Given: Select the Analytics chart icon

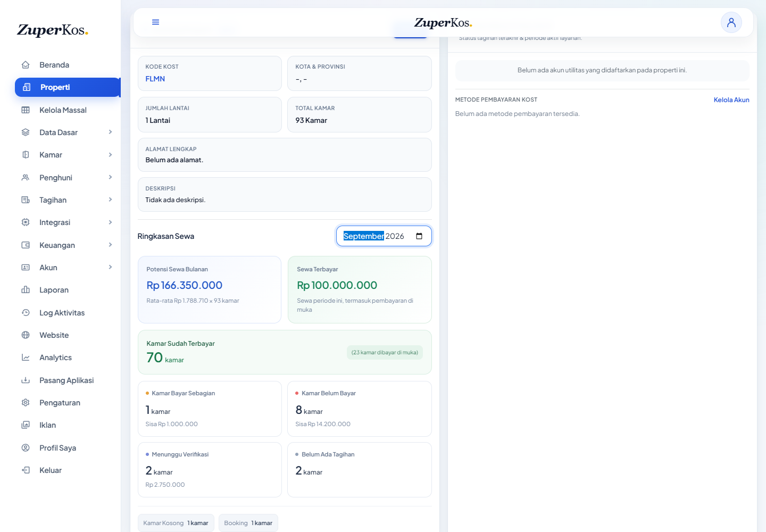Looking at the screenshot, I should coord(26,358).
